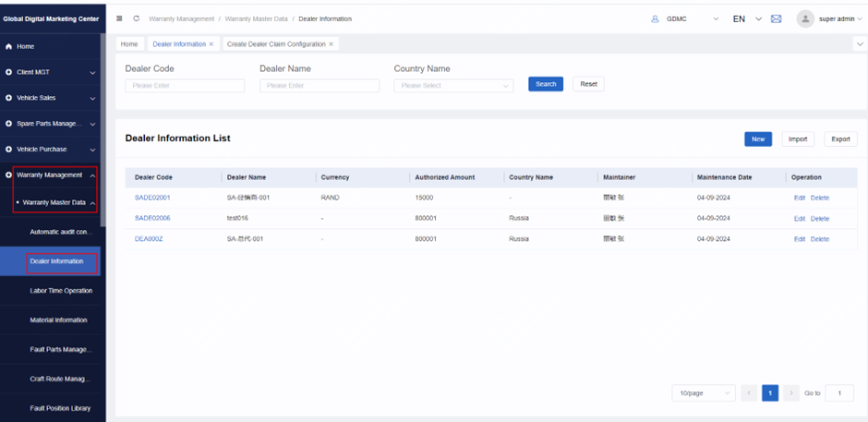
Task: Switch to the Home tab
Action: 129,44
